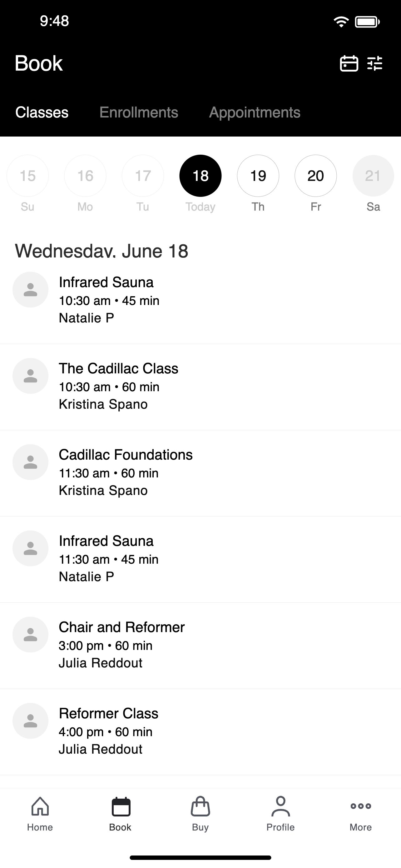Tap the Natalie P avatar beside the 10:30 Infrared Sauna

point(30,290)
